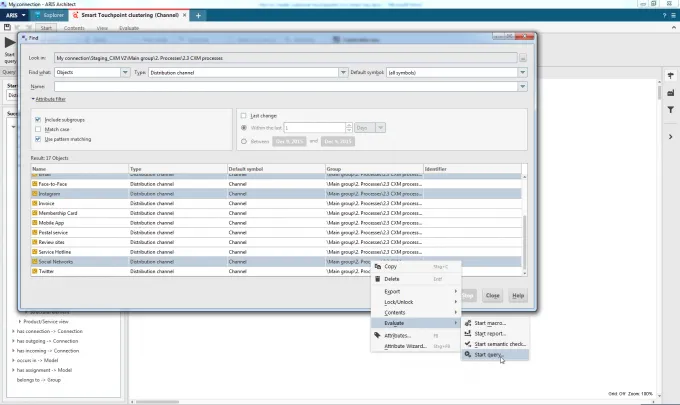
Task: Click the Face-to-Face row icon
Action: click(x=35, y=184)
